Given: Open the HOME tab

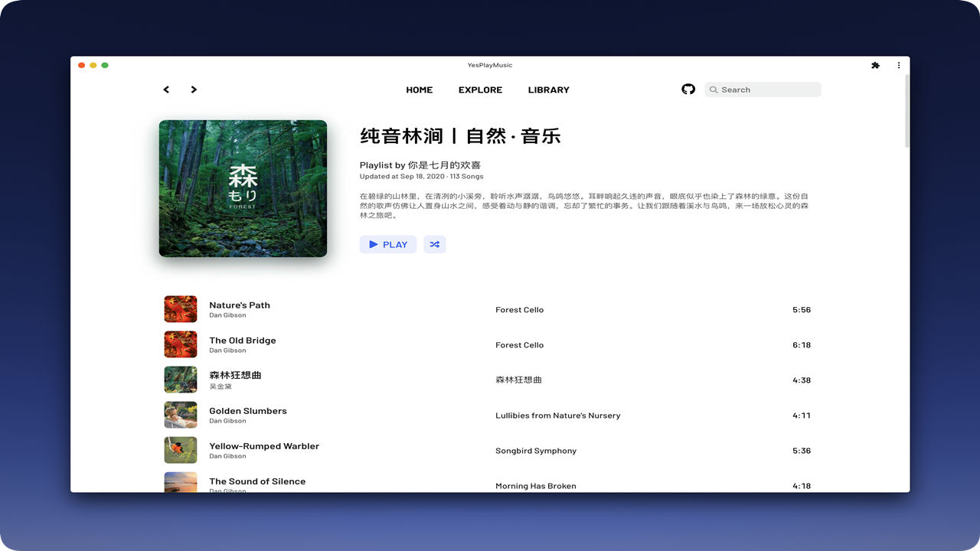Looking at the screenshot, I should point(420,90).
